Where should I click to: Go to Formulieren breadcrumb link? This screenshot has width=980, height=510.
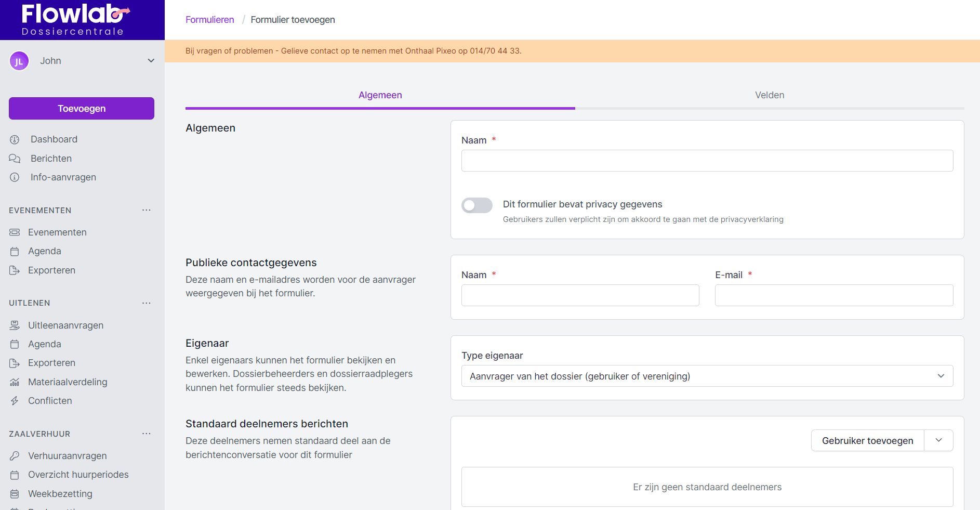point(209,20)
